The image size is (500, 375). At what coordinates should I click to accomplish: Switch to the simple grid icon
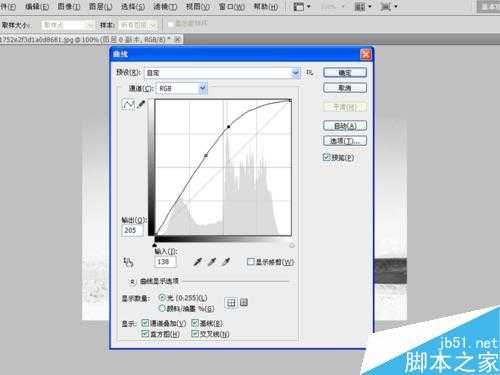pyautogui.click(x=231, y=303)
